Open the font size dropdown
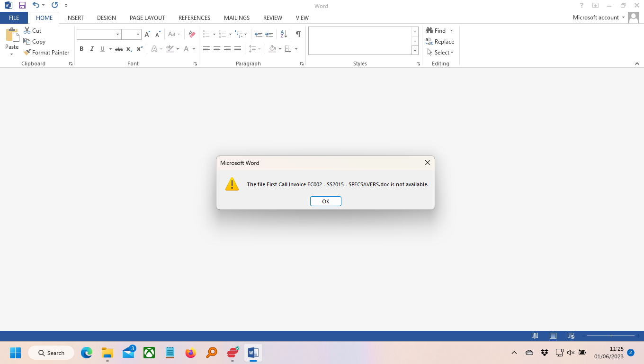 pyautogui.click(x=138, y=34)
